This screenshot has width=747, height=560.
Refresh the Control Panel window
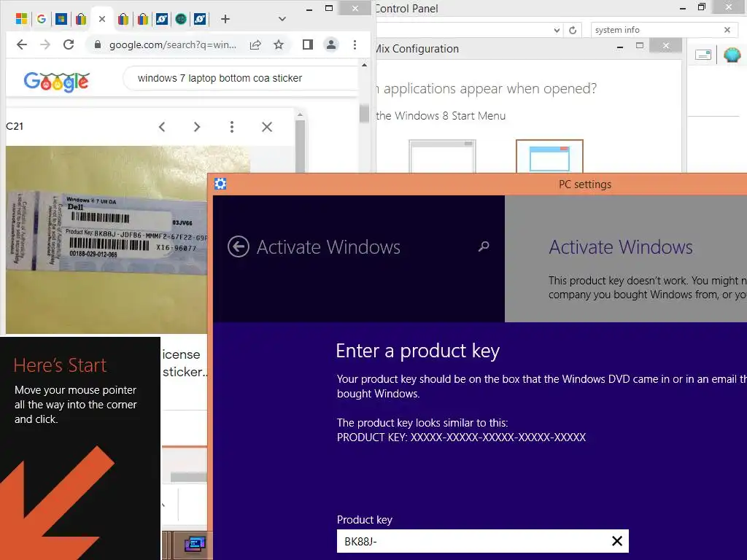(573, 30)
